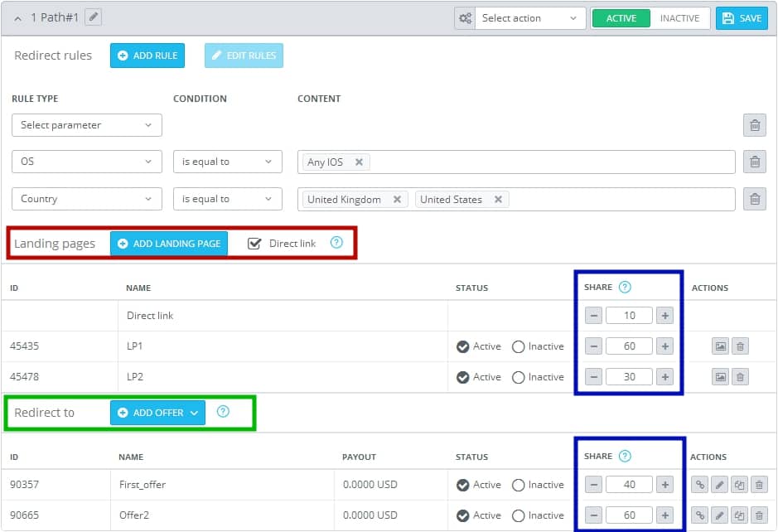This screenshot has width=778, height=532.
Task: Delete landing page LP1
Action: 740,346
